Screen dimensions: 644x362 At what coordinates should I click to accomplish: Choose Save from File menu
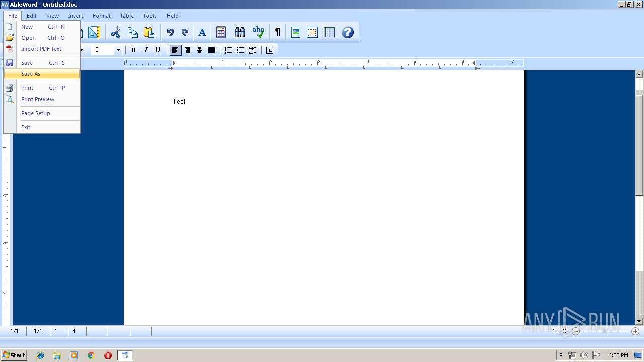coord(42,63)
